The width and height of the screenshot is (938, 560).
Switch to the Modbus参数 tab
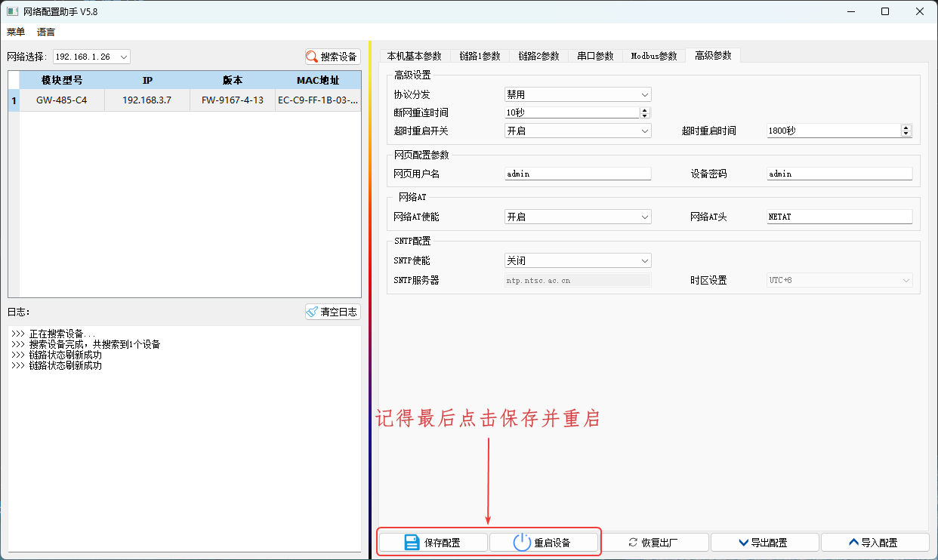coord(656,54)
